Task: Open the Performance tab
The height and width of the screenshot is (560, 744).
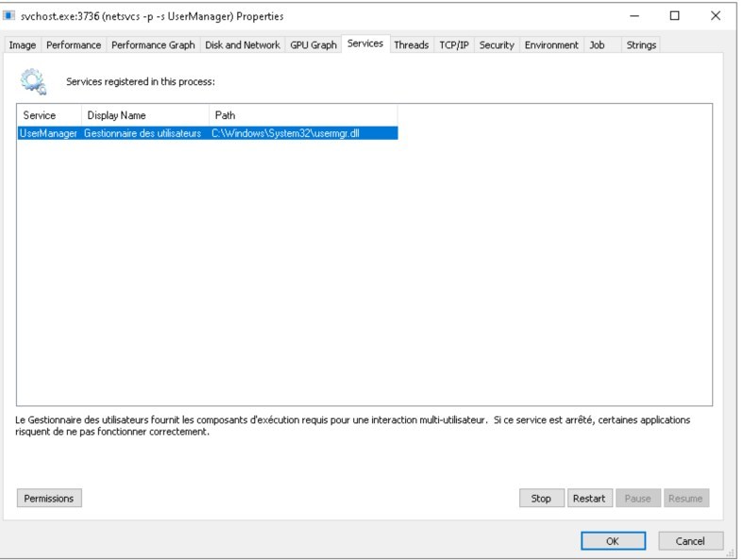Action: click(x=74, y=45)
